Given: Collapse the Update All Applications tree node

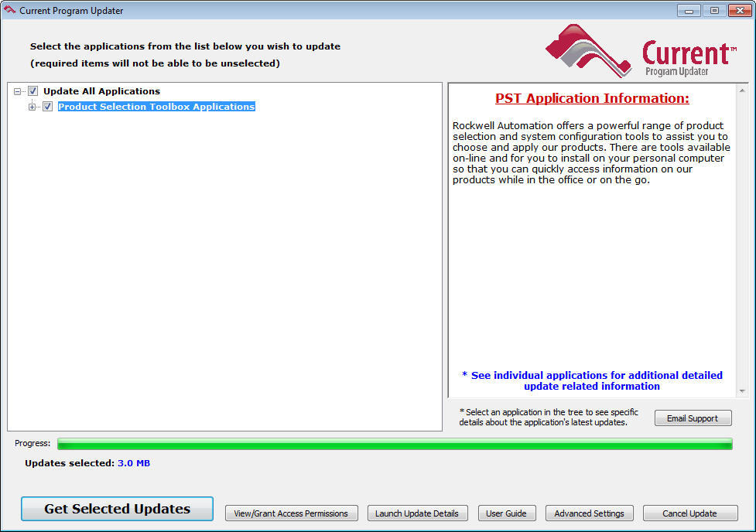Looking at the screenshot, I should point(17,91).
